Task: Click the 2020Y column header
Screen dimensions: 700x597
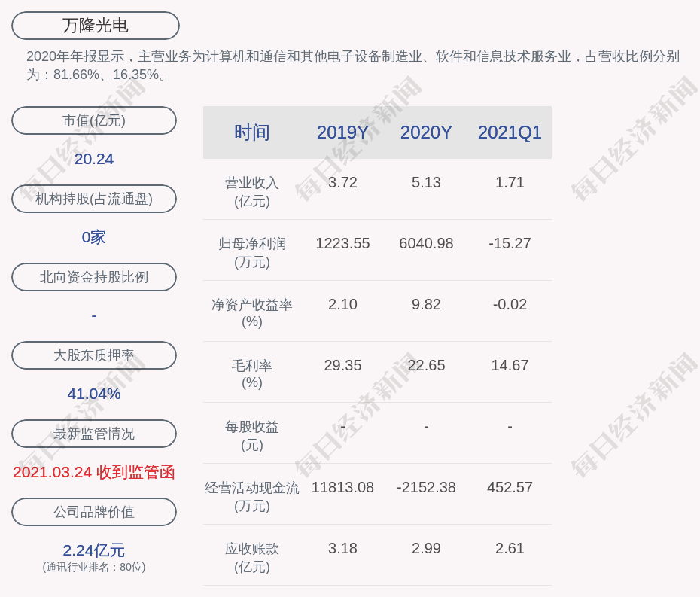Action: 426,132
